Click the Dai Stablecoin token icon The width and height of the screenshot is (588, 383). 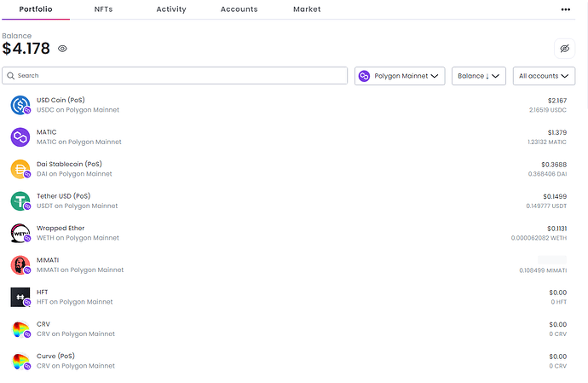tap(20, 169)
